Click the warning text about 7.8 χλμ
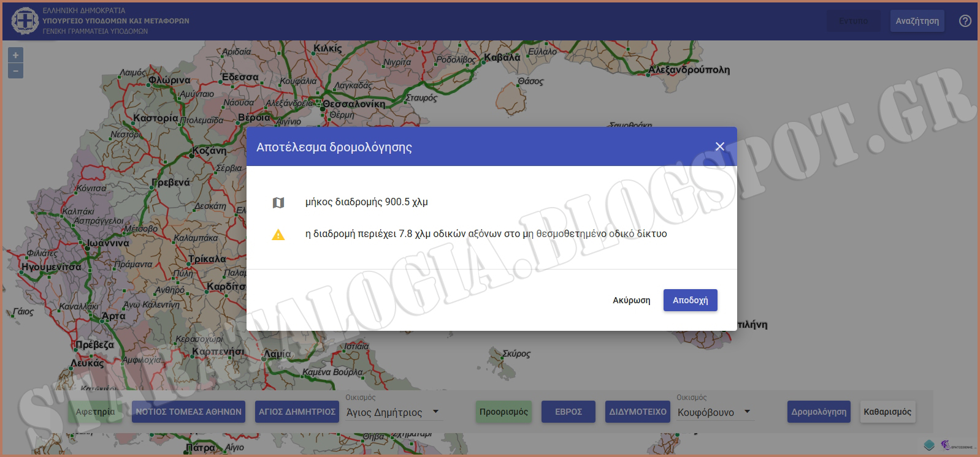Viewport: 980px width, 457px height. (x=486, y=233)
